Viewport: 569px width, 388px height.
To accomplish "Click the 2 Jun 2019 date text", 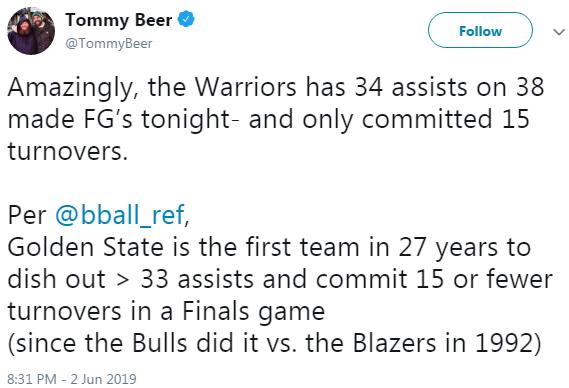I will [x=103, y=379].
